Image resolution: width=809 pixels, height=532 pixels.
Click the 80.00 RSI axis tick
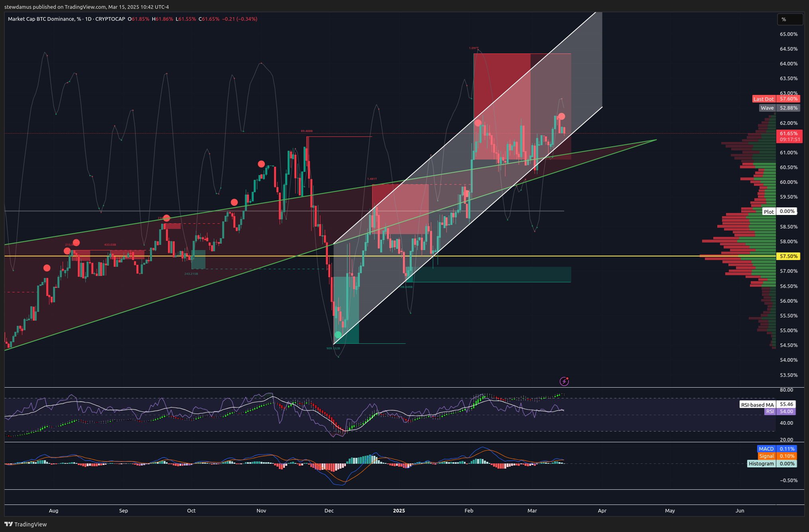pos(786,390)
